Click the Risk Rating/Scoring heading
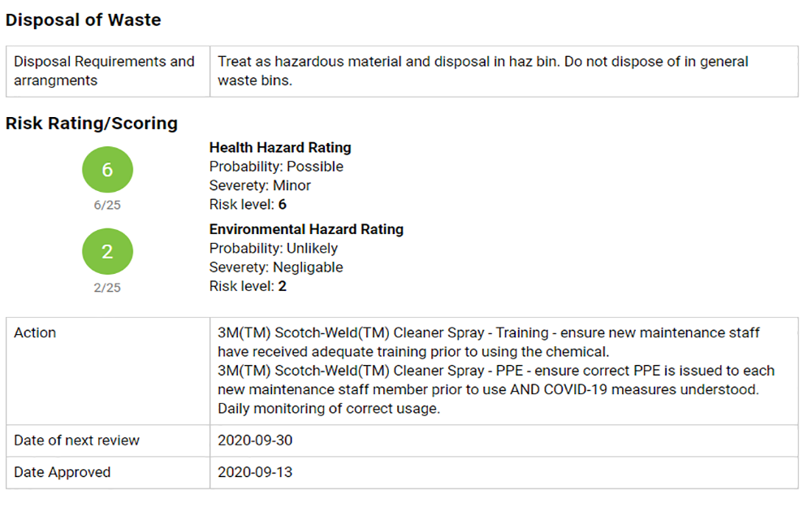The height and width of the screenshot is (508, 812). (92, 124)
